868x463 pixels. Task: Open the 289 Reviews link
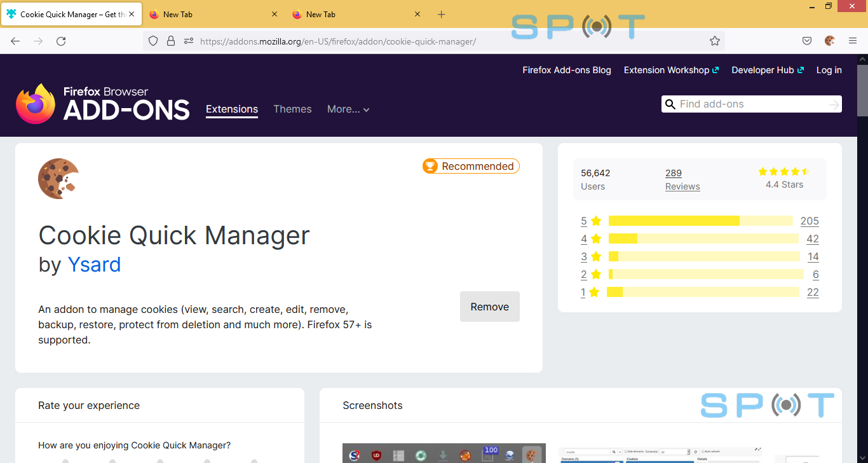[682, 179]
